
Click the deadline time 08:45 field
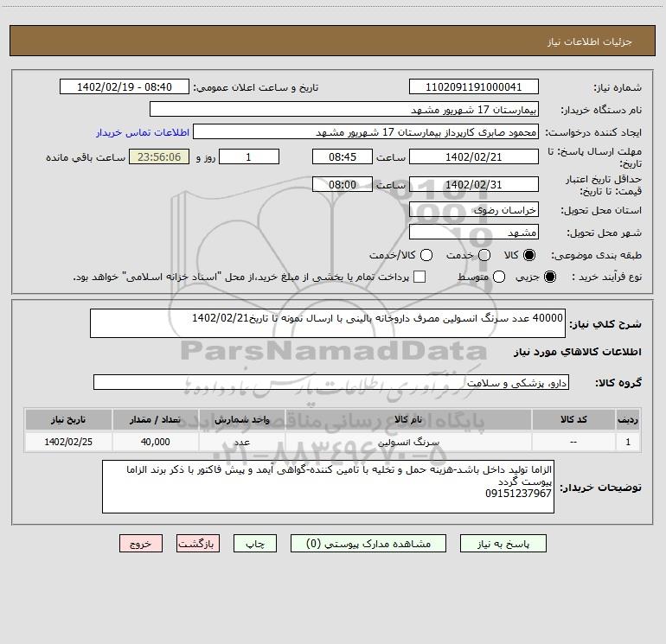pos(343,156)
